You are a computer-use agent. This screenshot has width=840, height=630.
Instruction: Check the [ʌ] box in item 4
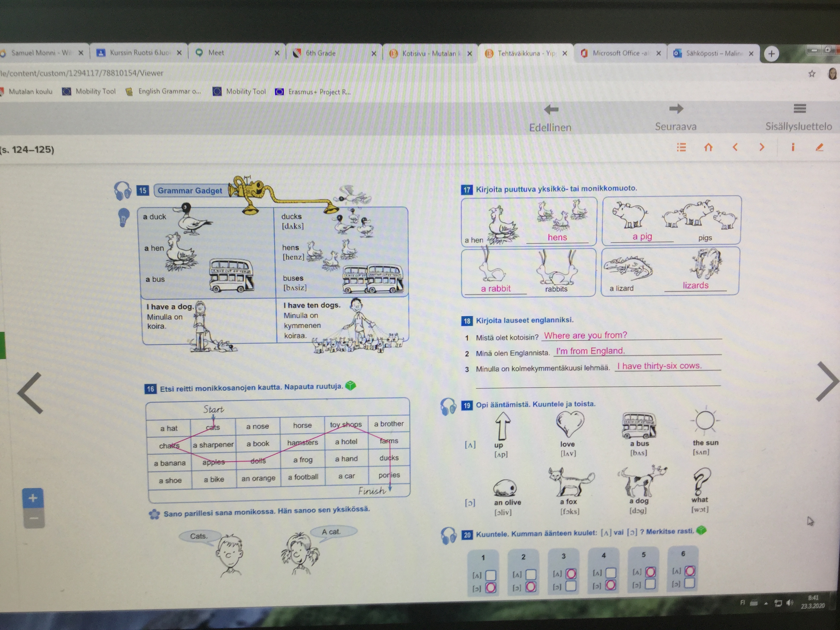coord(611,573)
